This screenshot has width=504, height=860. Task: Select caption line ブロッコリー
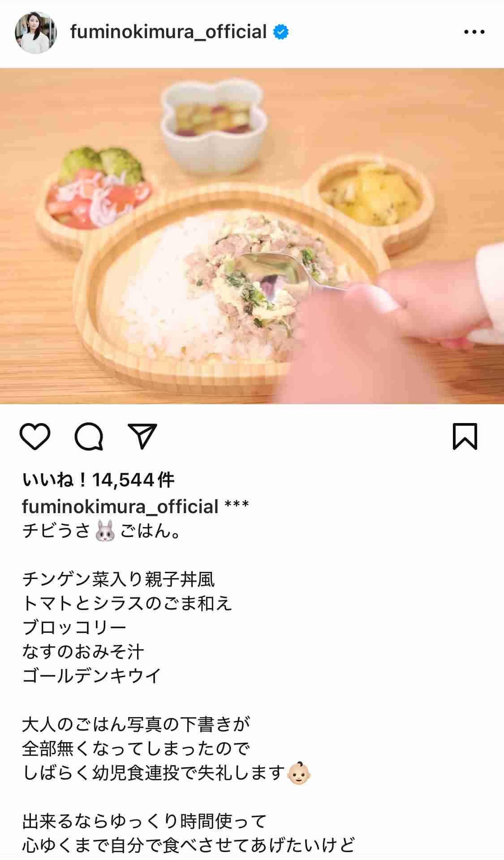(74, 628)
